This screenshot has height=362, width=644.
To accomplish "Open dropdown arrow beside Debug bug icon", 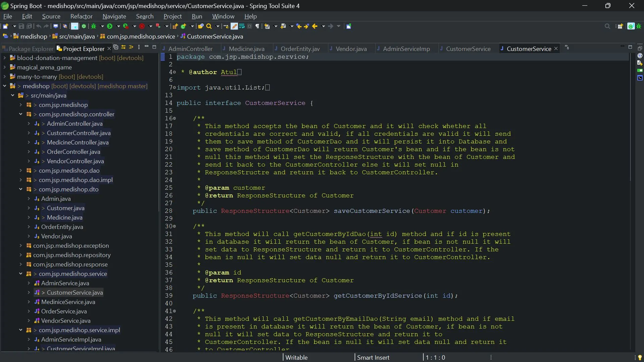I will pos(102,26).
